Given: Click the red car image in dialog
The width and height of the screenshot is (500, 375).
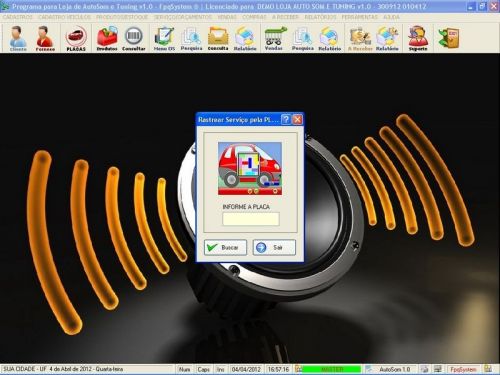Looking at the screenshot, I should (x=250, y=168).
